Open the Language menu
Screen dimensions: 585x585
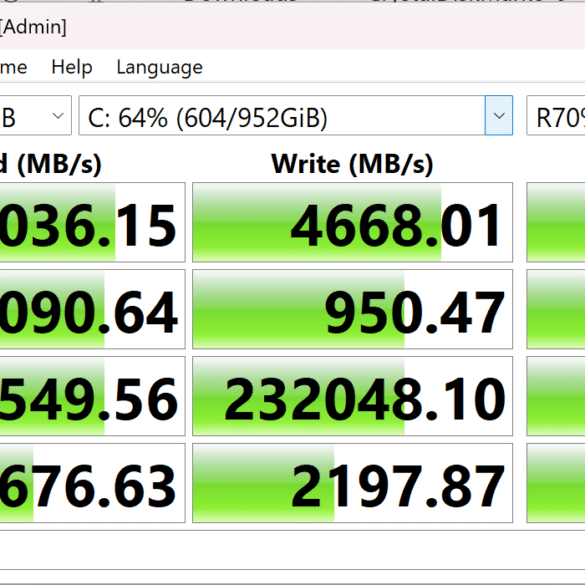[159, 68]
